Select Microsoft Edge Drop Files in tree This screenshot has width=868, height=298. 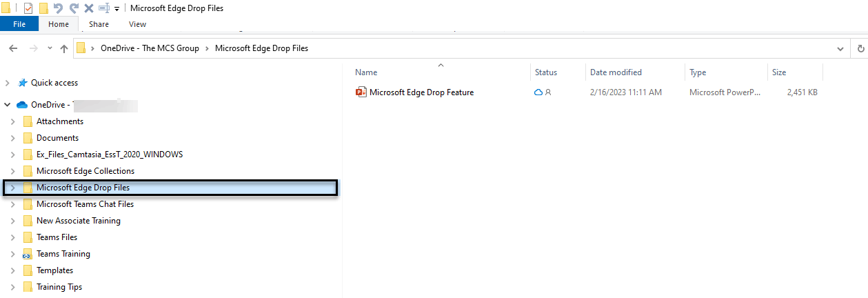pos(83,188)
